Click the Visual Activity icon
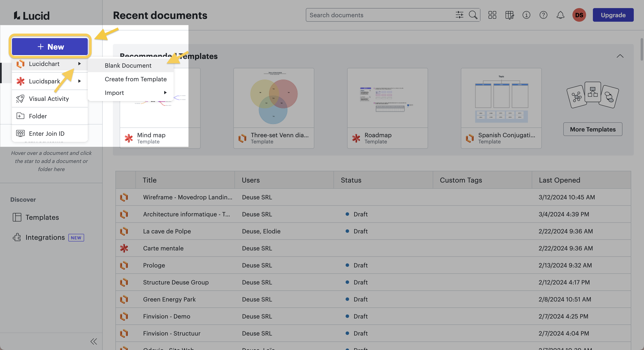The image size is (644, 350). pos(20,98)
